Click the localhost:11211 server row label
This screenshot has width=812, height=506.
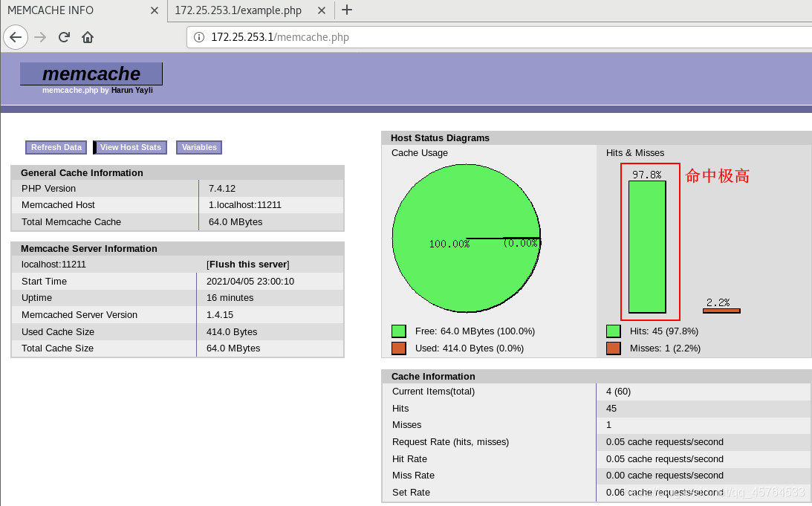click(53, 264)
